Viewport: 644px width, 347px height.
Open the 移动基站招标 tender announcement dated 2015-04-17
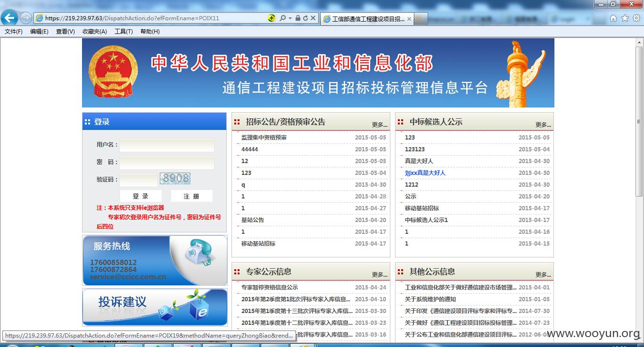coord(258,244)
